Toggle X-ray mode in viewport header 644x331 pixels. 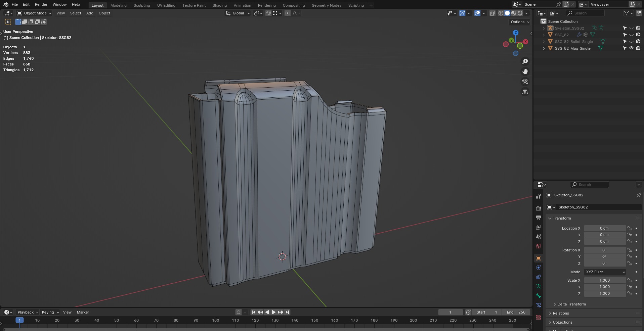pyautogui.click(x=492, y=13)
